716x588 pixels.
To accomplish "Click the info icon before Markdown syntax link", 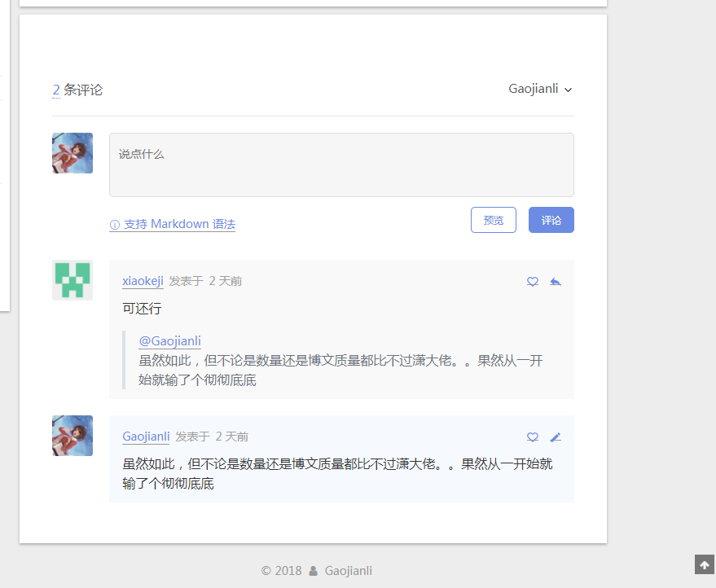I will click(x=115, y=224).
